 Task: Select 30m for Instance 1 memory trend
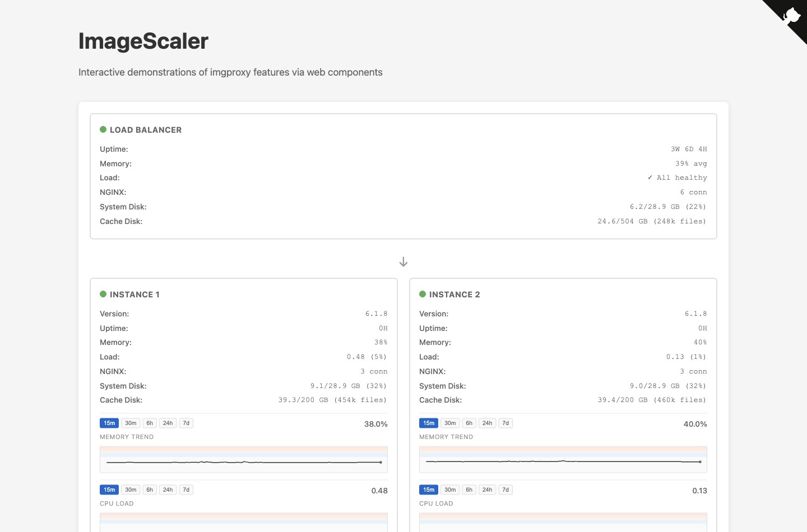(131, 423)
